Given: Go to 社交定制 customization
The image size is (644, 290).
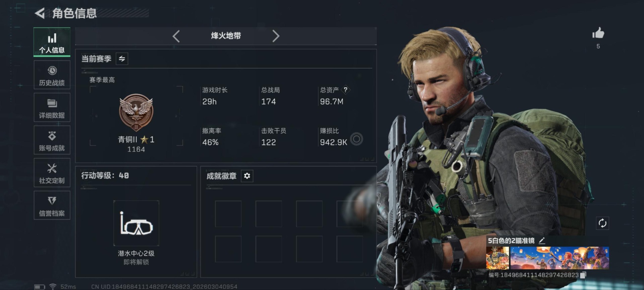Looking at the screenshot, I should [52, 173].
